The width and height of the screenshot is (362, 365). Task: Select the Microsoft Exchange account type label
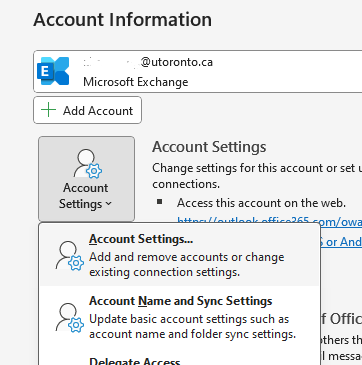tap(135, 82)
